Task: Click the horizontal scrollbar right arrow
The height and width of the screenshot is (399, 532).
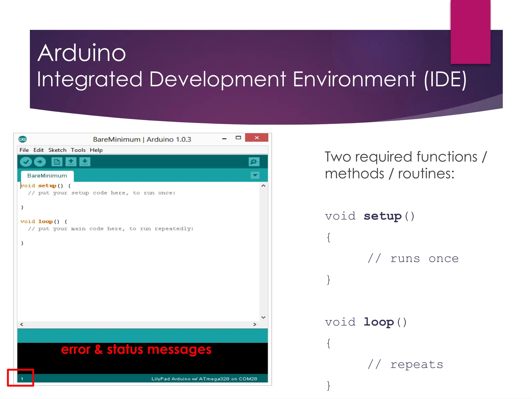Action: click(x=255, y=324)
